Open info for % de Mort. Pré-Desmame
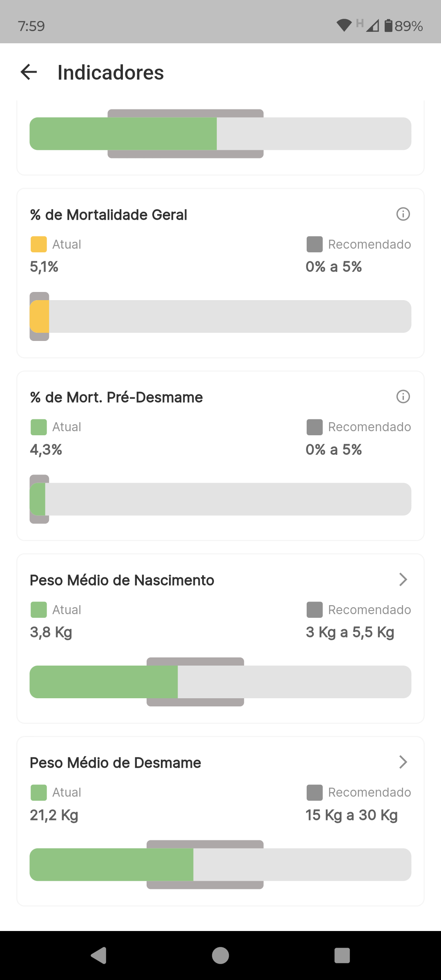 [x=403, y=396]
